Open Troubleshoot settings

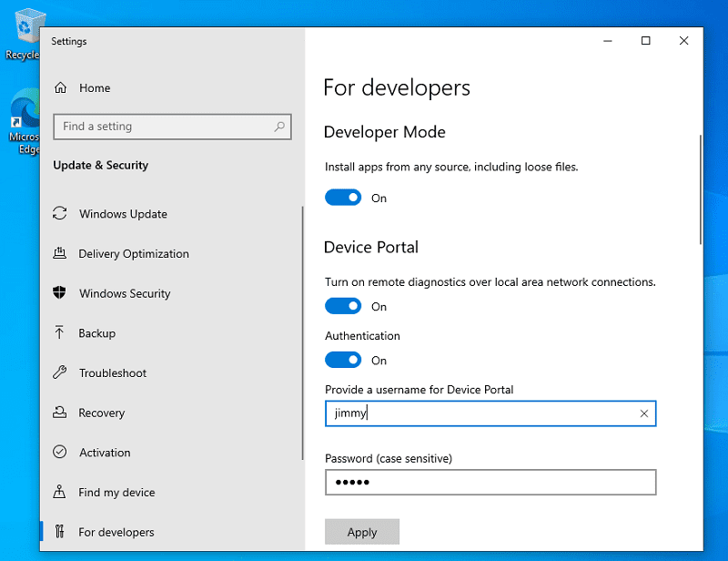pyautogui.click(x=172, y=372)
